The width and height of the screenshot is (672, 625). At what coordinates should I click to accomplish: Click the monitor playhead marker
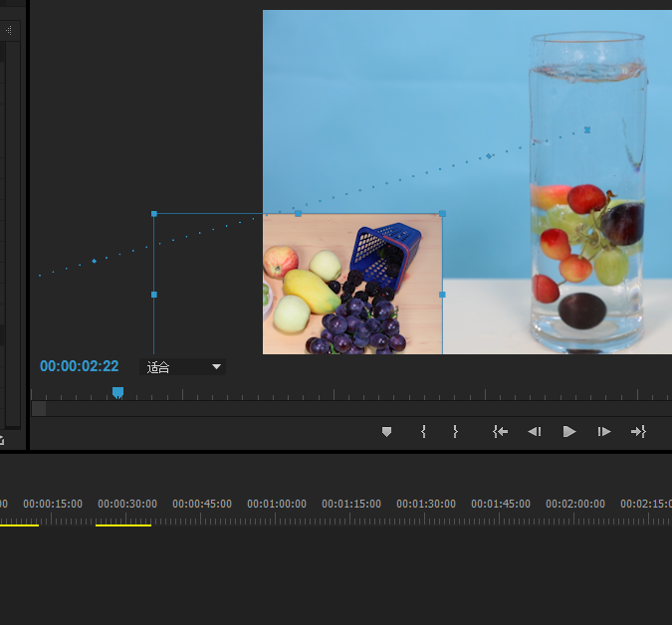click(117, 392)
